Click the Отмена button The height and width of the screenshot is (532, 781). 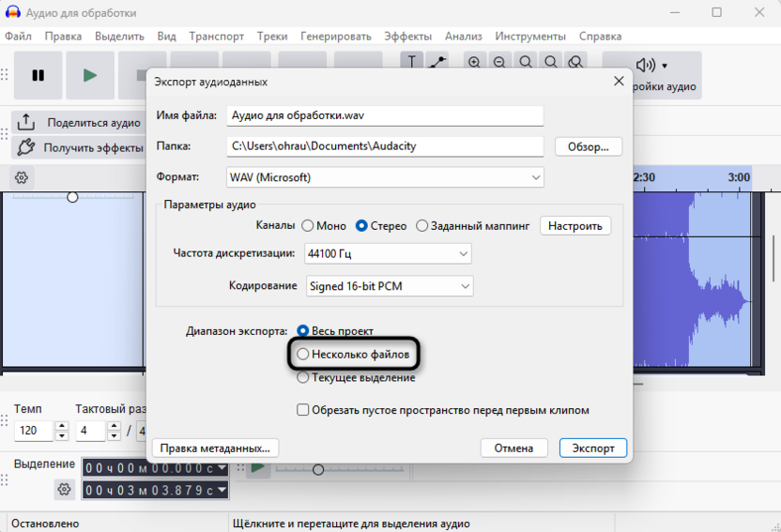point(513,448)
